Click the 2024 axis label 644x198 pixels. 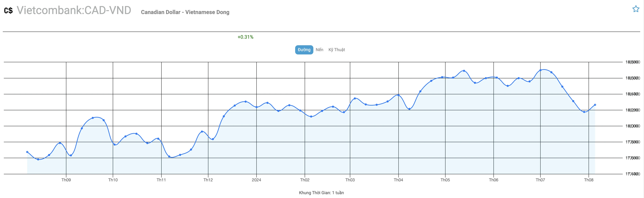256,180
